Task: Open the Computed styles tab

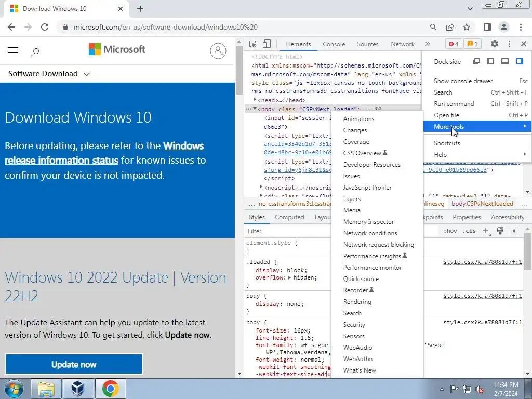Action: pos(289,217)
